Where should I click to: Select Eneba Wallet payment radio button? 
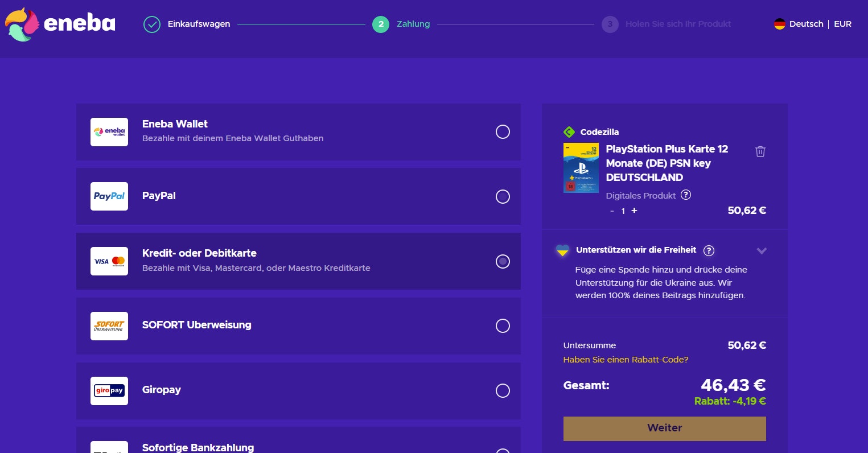coord(503,132)
